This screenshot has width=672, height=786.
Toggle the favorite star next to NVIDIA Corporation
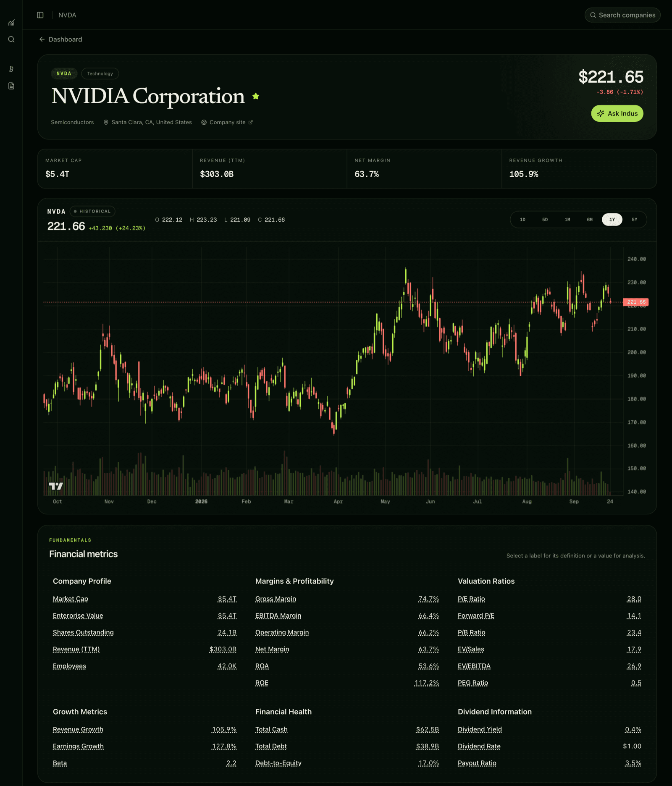(256, 97)
